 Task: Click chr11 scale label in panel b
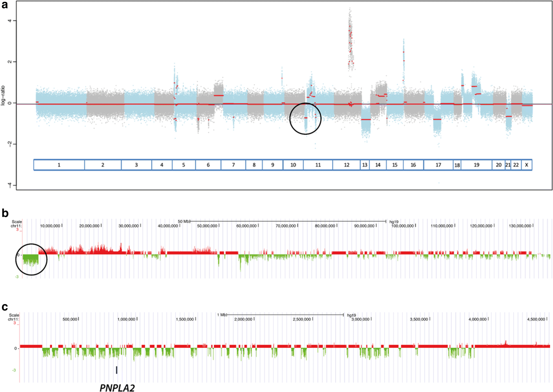(x=16, y=226)
